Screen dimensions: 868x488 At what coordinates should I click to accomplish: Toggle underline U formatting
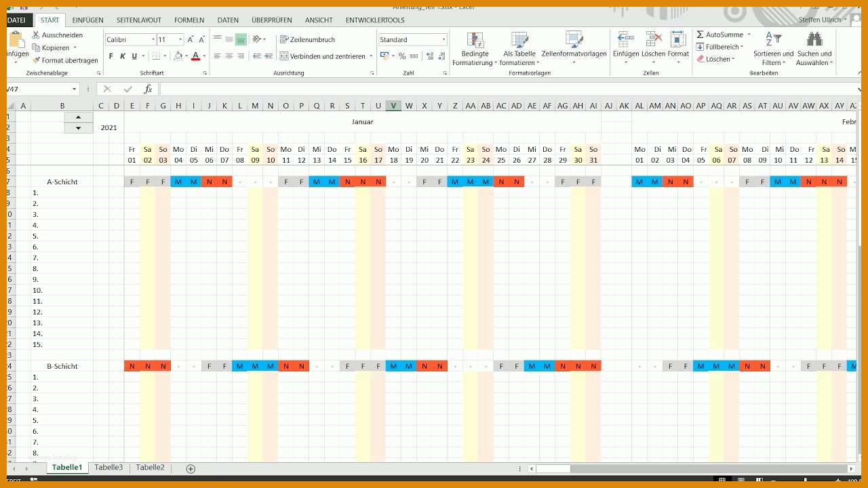(134, 56)
